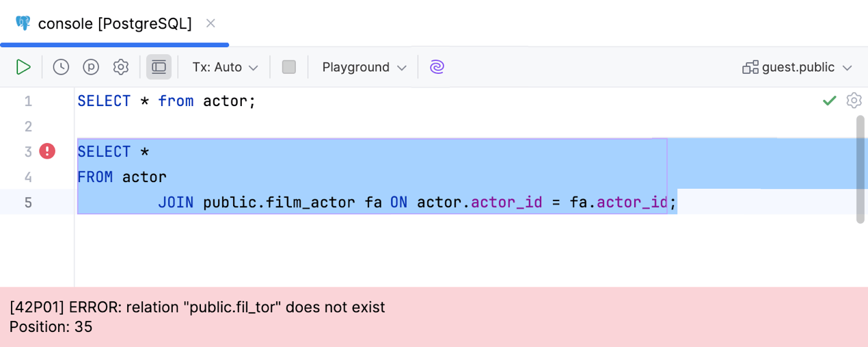
Task: Open query history with the clock icon
Action: click(x=61, y=67)
